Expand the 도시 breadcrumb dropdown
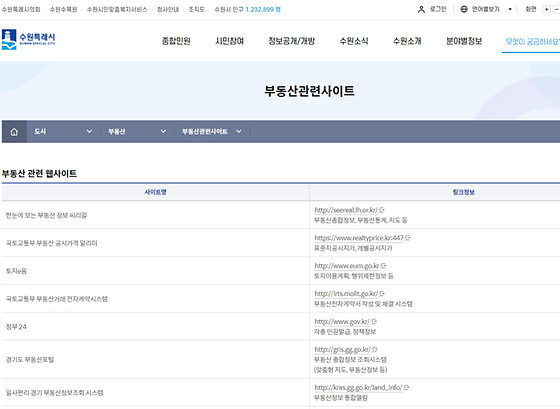This screenshot has height=409, width=560. [x=63, y=132]
